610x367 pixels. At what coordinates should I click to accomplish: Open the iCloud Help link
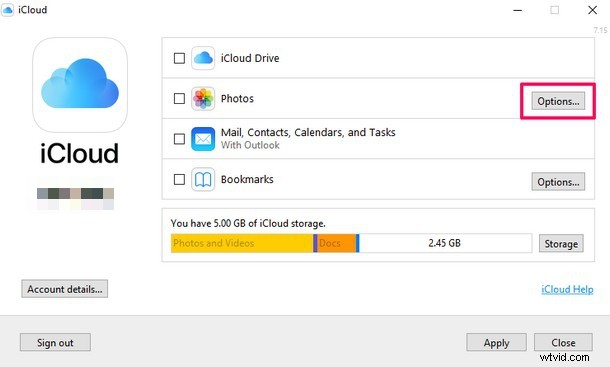[x=567, y=290]
